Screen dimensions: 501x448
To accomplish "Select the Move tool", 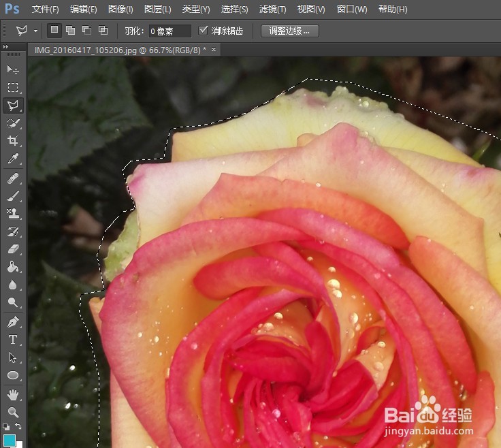I will click(13, 69).
